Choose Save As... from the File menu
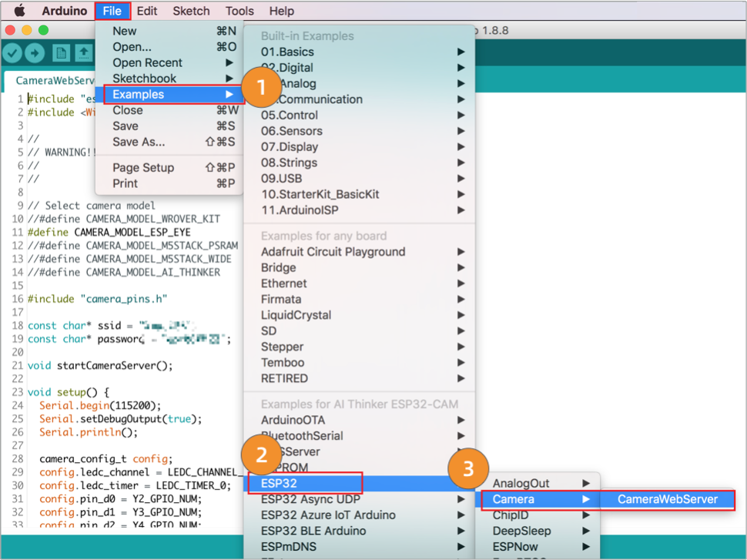Screen dimensions: 747x560 point(139,141)
